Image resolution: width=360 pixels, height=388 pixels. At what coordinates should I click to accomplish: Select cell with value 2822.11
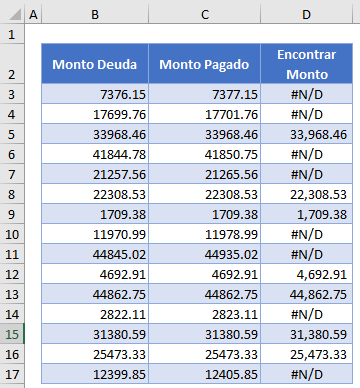coord(95,314)
